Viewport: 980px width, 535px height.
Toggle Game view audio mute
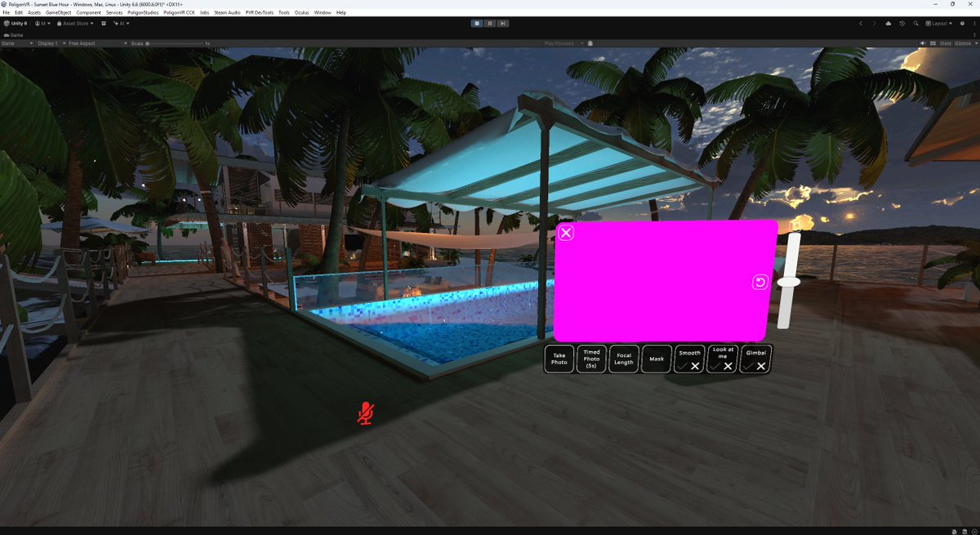(x=923, y=43)
